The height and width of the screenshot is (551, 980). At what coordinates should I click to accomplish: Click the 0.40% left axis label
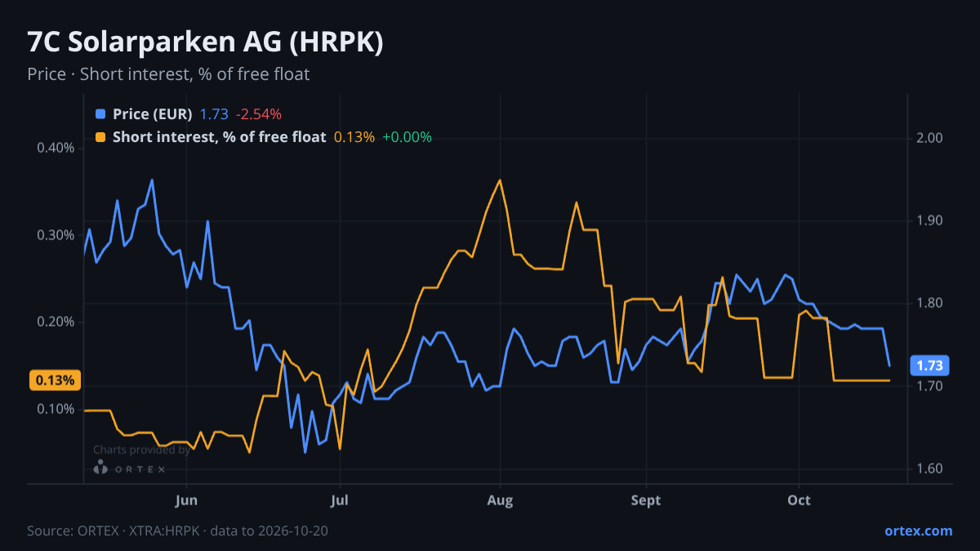pos(56,148)
